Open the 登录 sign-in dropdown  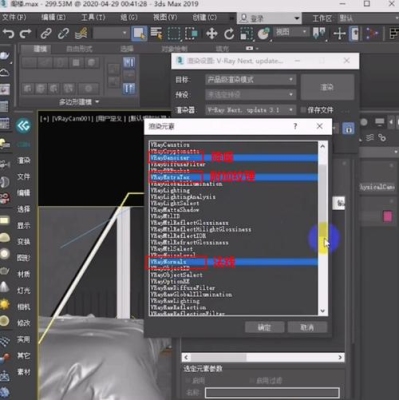[270, 18]
